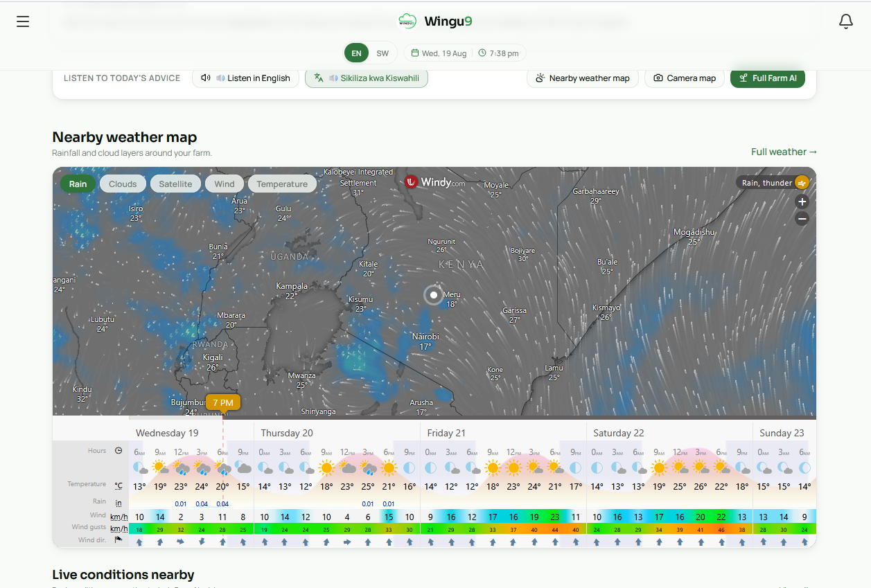871x588 pixels.
Task: Click the Live conditions nearby heading
Action: (x=123, y=574)
